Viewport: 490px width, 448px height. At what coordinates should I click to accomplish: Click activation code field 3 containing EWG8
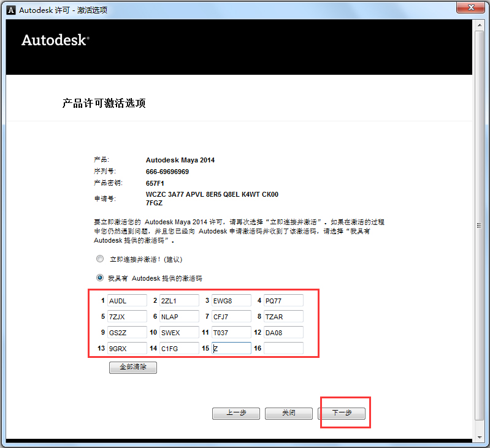(x=231, y=301)
